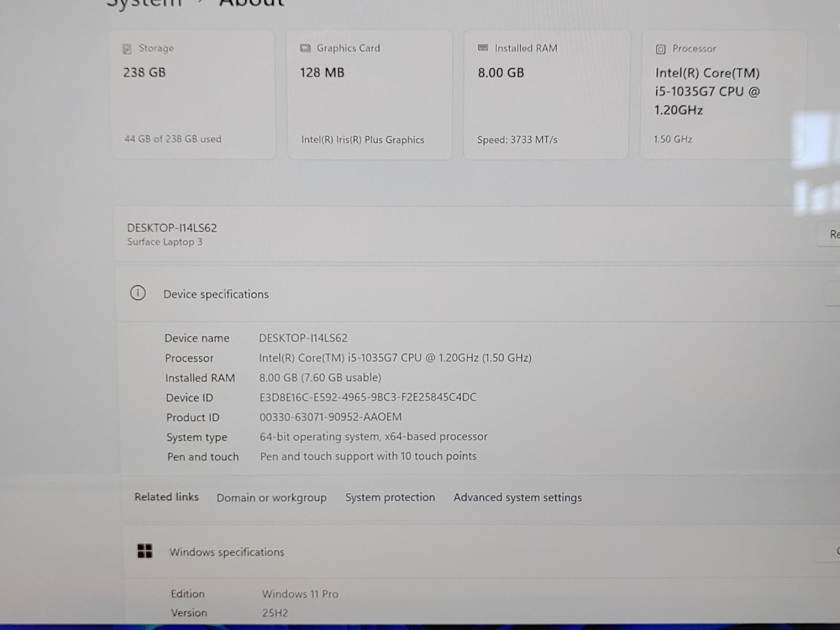Image resolution: width=840 pixels, height=630 pixels.
Task: Click the 'Related links' label
Action: pos(166,497)
